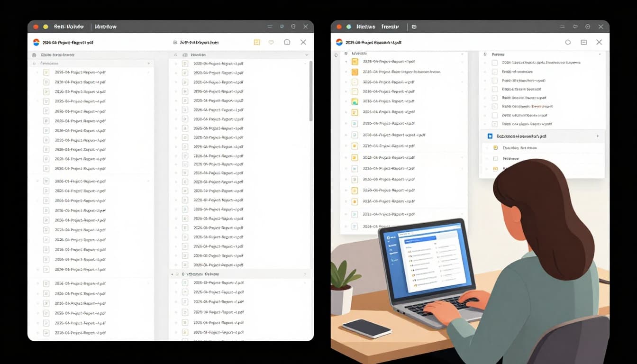Viewport: 637px width, 364px height.
Task: Click the heart favorite icon in the toolbar
Action: tap(271, 42)
